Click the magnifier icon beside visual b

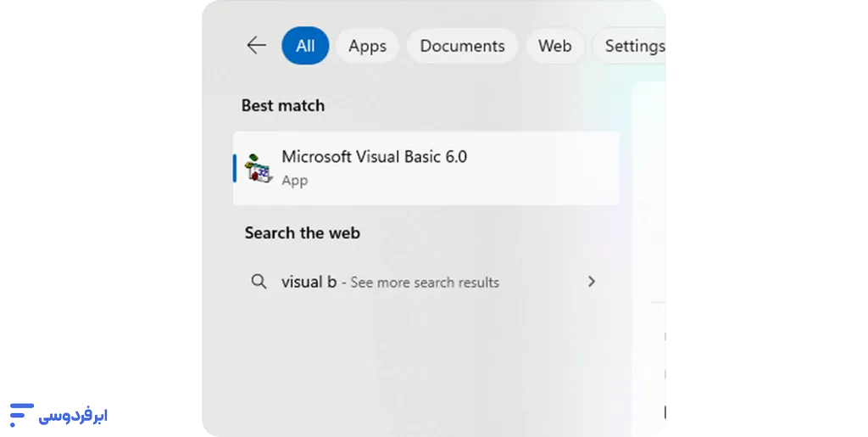click(x=259, y=282)
